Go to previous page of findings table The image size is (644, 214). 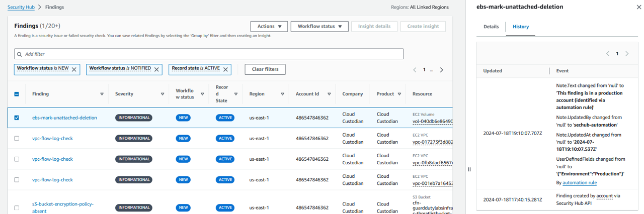[415, 70]
